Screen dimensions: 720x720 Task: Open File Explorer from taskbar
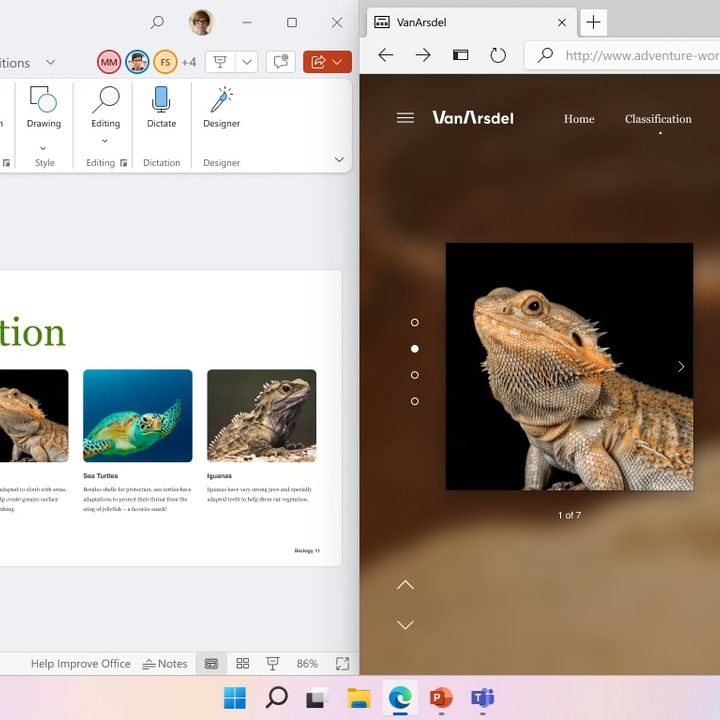[x=359, y=698]
